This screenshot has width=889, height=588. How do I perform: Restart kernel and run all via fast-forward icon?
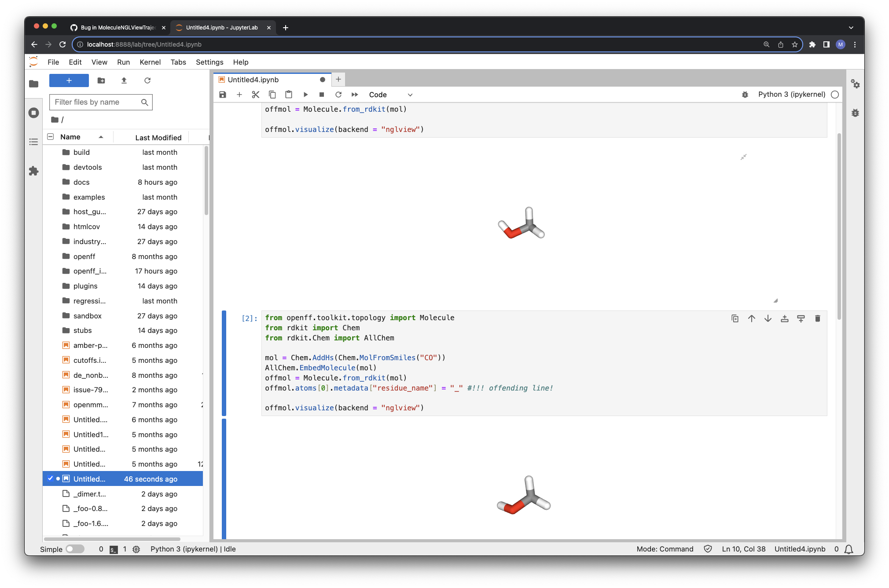click(355, 95)
